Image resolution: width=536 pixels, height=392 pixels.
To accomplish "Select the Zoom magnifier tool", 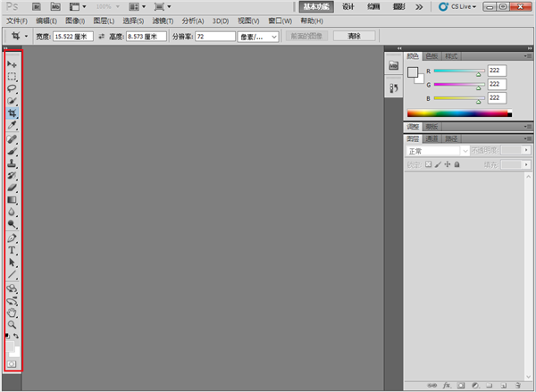I will click(x=13, y=324).
